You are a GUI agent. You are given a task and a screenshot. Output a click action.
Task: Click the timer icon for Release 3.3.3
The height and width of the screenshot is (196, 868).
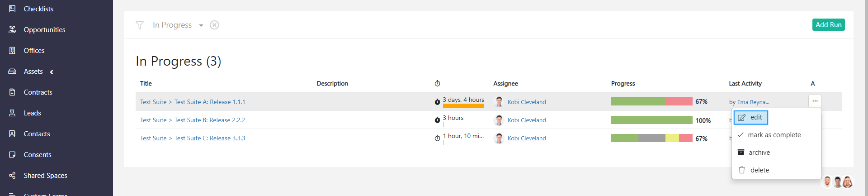(437, 138)
